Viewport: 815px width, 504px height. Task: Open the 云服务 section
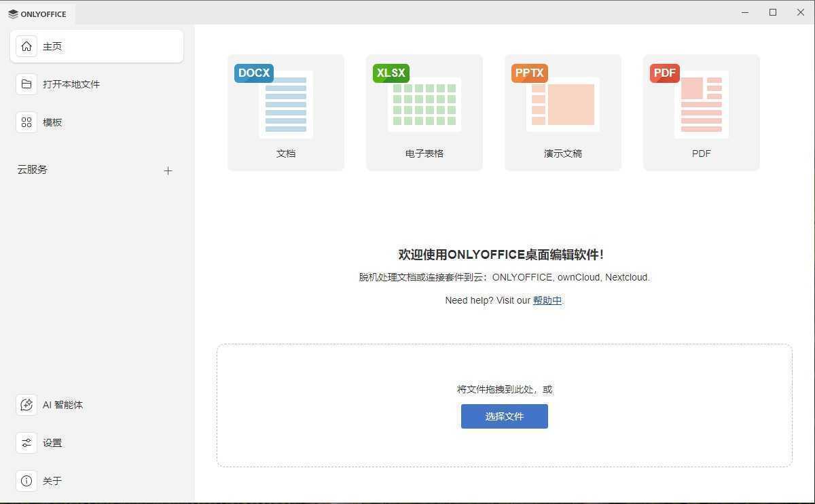coord(32,170)
